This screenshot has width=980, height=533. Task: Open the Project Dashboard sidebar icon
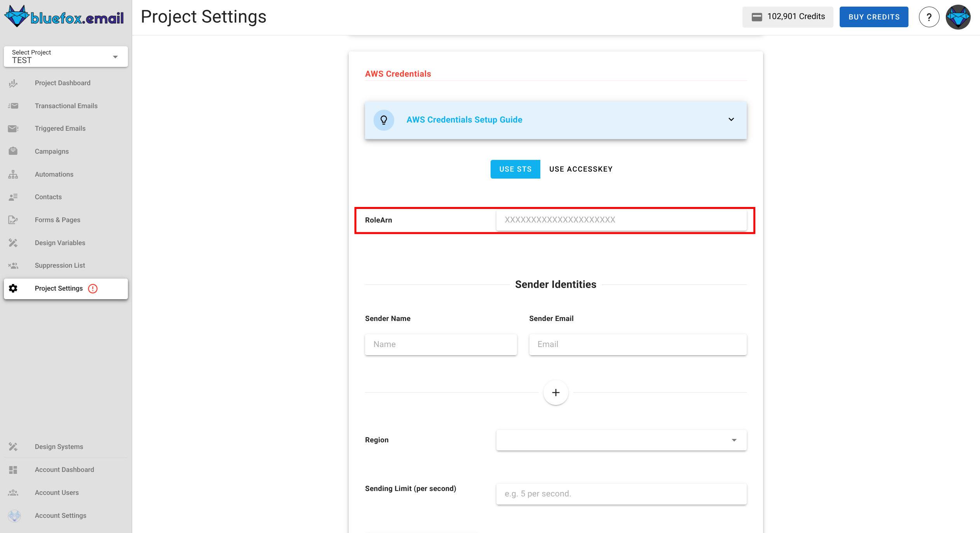(13, 83)
